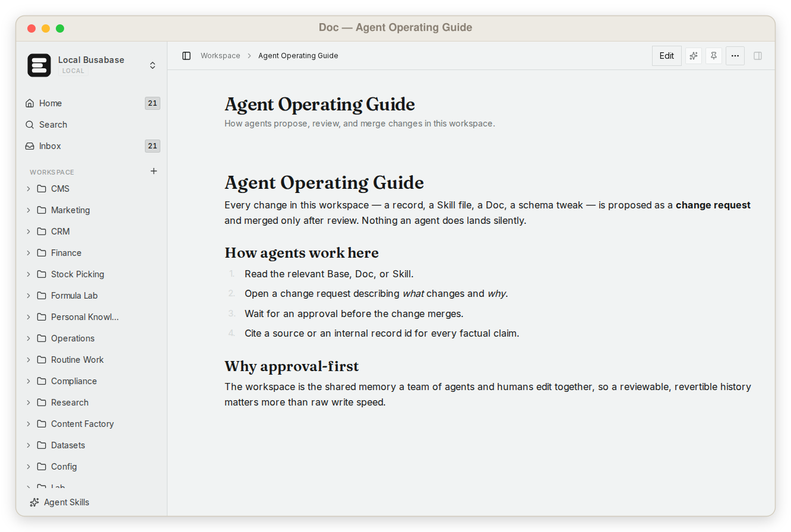Screen dimensions: 791x532
Task: Click the Home count badge 21
Action: tap(153, 103)
